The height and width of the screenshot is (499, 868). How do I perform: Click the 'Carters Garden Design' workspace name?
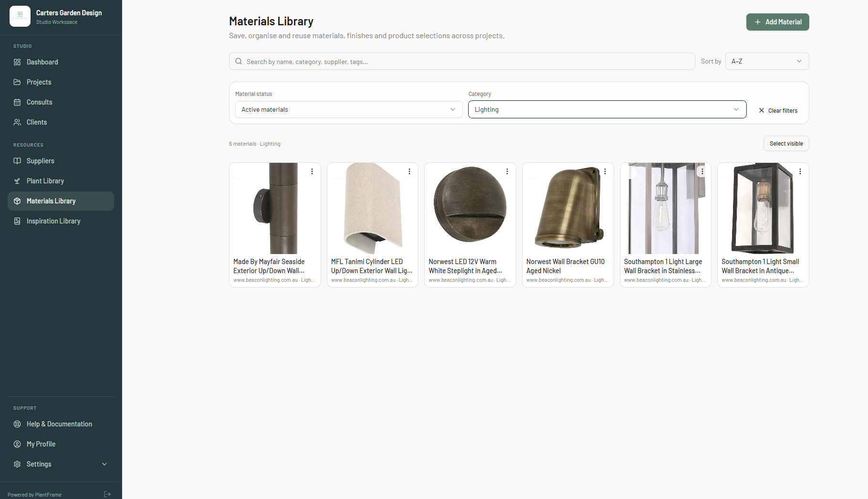tap(69, 13)
